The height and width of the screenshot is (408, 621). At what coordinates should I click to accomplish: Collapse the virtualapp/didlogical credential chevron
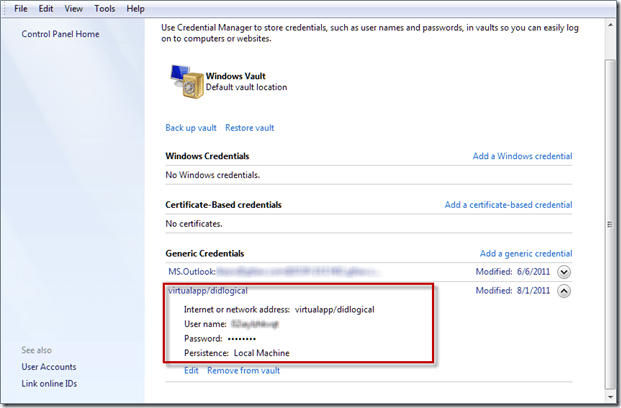click(x=564, y=291)
